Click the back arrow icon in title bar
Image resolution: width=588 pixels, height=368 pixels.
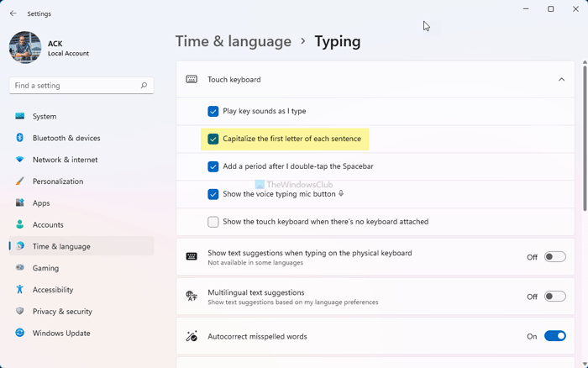[13, 13]
